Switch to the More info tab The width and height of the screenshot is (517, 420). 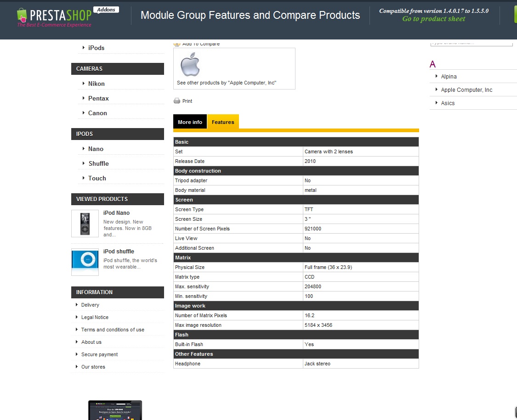click(190, 122)
